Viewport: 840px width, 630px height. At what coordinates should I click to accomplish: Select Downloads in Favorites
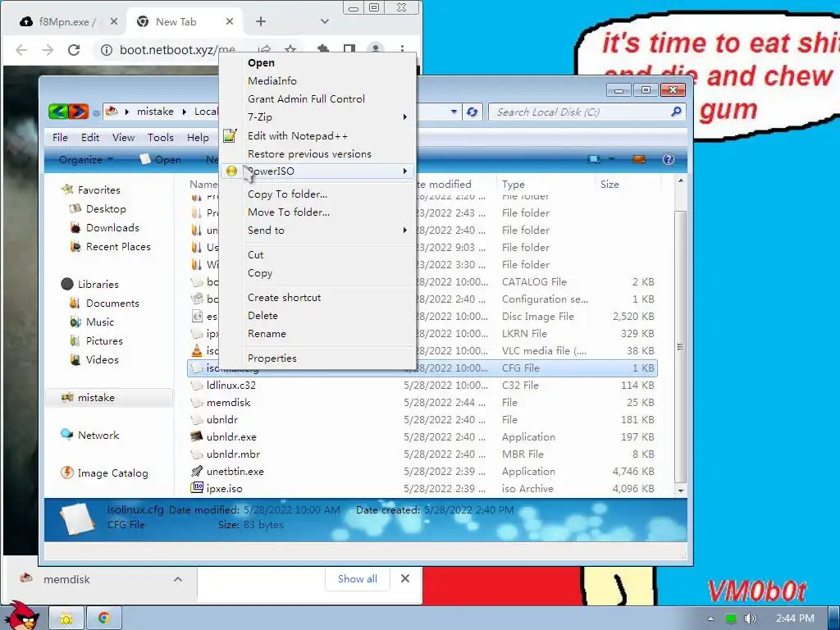coord(112,228)
